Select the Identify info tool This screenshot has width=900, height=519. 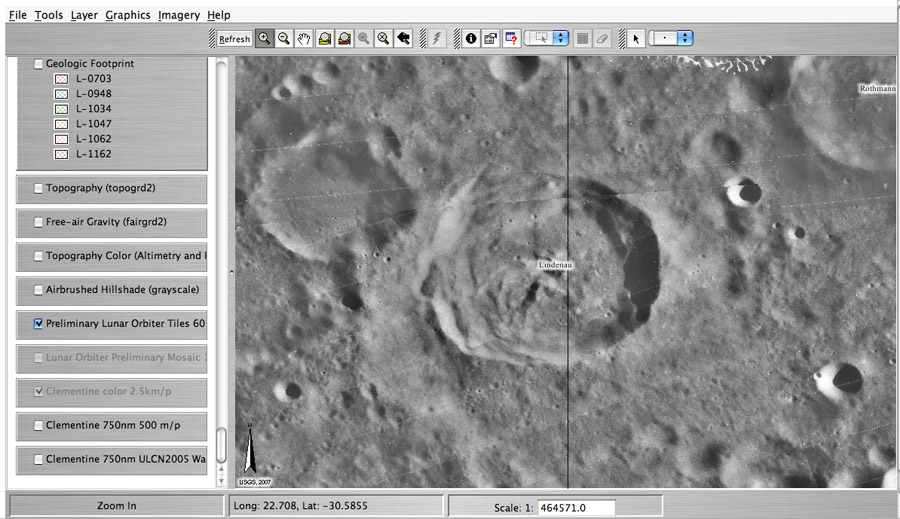[470, 38]
